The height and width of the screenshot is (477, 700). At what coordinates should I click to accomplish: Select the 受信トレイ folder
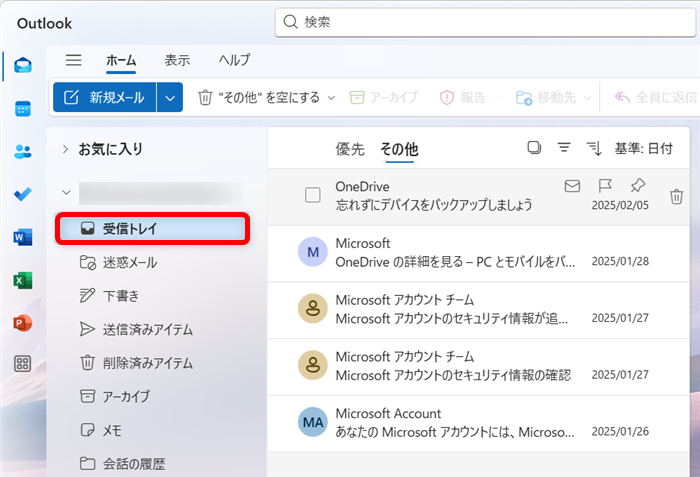[152, 229]
